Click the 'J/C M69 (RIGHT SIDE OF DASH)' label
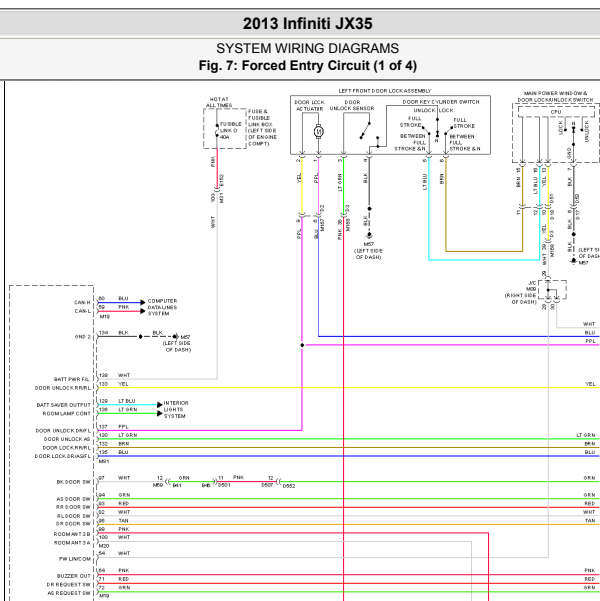The height and width of the screenshot is (601, 600). point(521,292)
